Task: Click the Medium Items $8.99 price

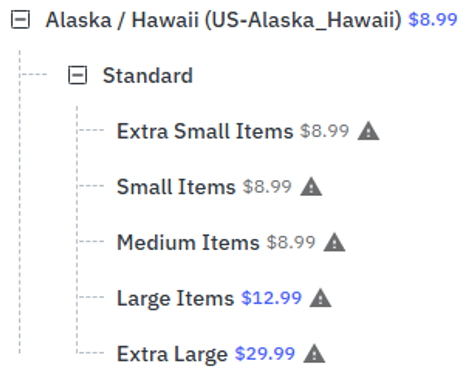Action: pos(291,242)
